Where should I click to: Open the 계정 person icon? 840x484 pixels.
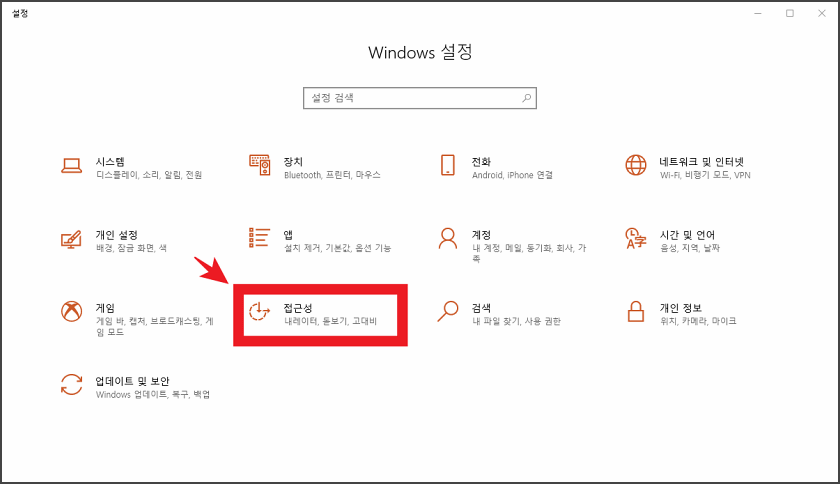point(448,239)
